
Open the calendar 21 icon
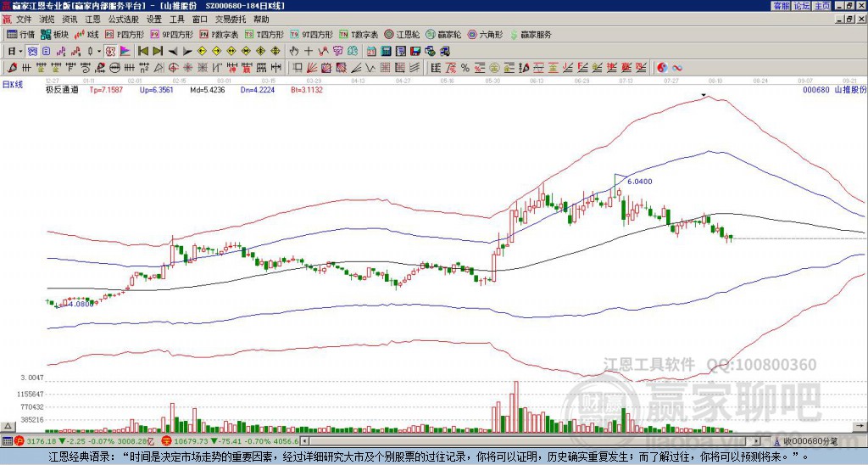[371, 52]
